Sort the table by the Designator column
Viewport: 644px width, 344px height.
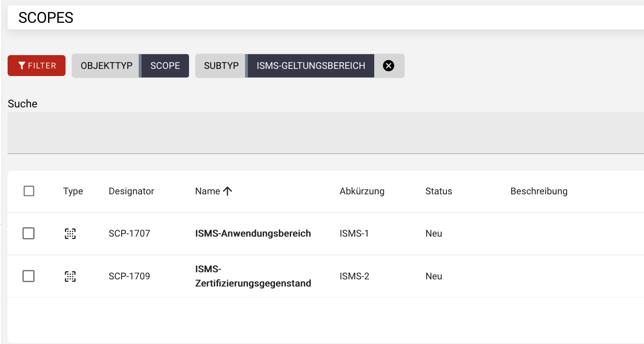(x=131, y=191)
